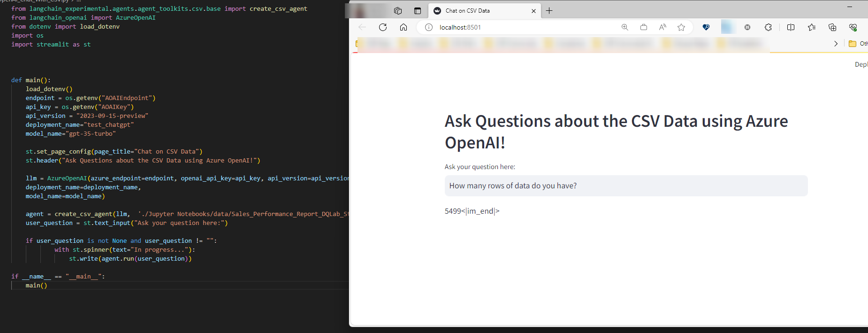Click the Deploy button in Streamlit

(x=861, y=64)
